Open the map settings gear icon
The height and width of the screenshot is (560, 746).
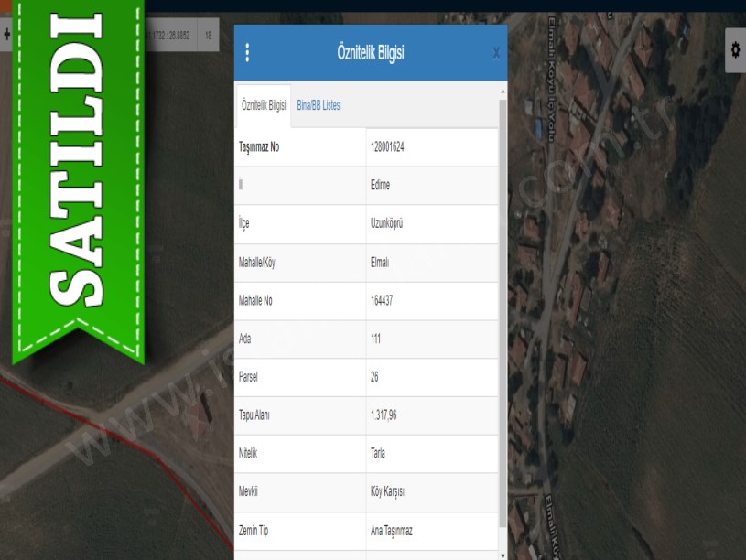coord(735,49)
